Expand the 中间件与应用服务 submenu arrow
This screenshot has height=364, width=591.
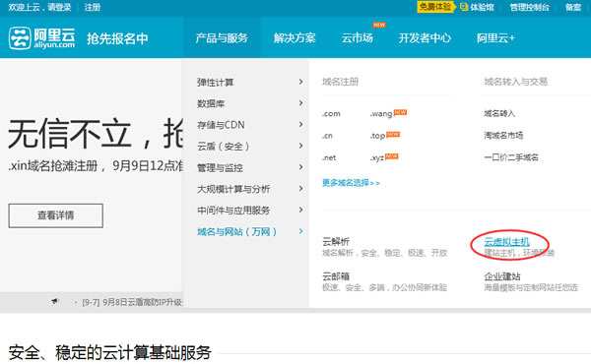300,210
